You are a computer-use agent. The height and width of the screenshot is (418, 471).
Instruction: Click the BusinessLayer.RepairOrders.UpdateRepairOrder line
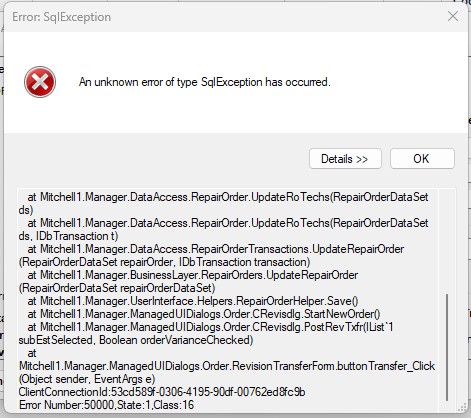[x=193, y=275]
